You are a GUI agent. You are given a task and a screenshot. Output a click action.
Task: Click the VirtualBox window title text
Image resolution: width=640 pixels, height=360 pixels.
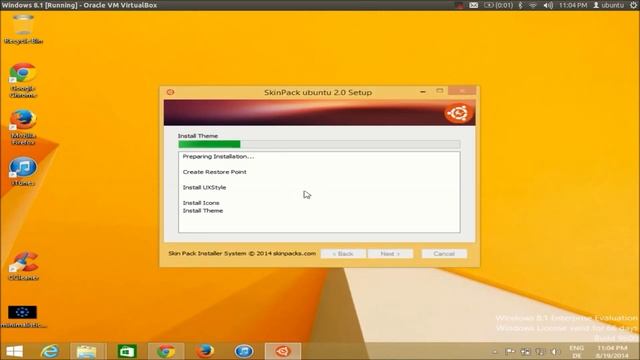(79, 5)
